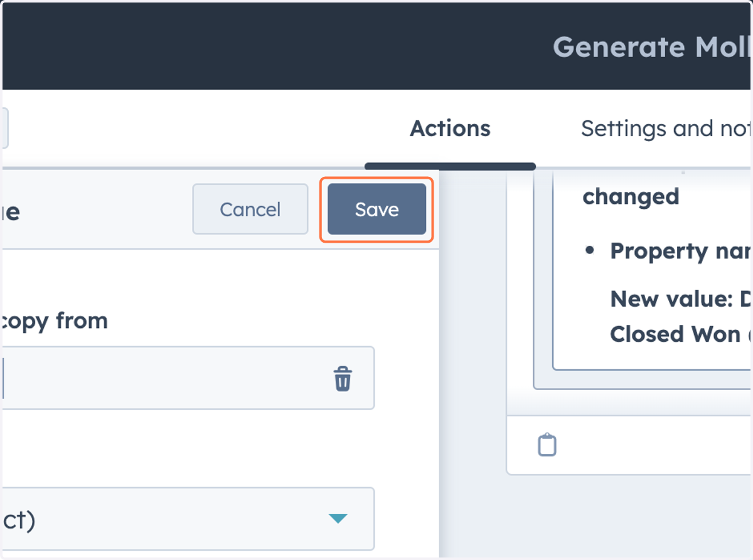Select the "Closed Won" text in the trigger
Screen dimensions: 753x560
pyautogui.click(x=675, y=334)
